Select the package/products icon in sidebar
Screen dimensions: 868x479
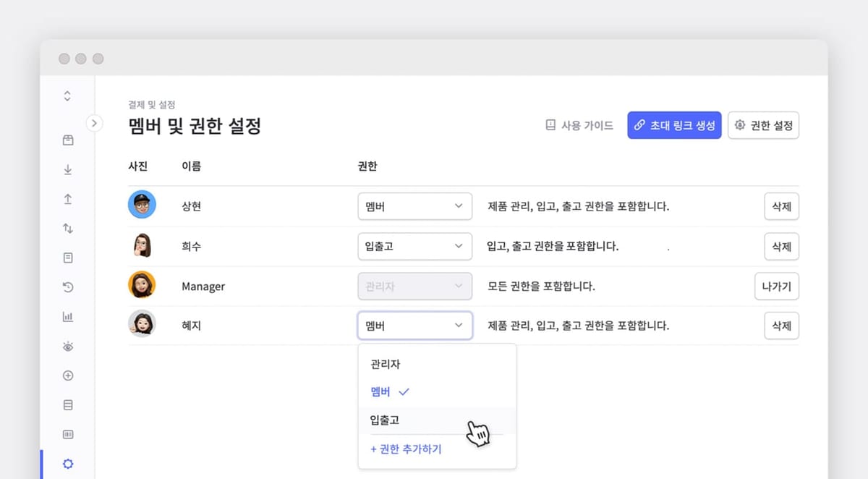[x=67, y=140]
